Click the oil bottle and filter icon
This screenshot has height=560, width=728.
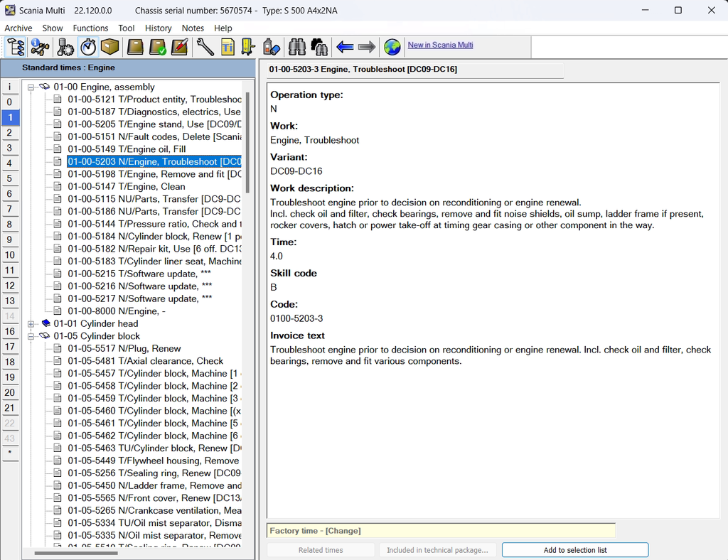(x=271, y=47)
